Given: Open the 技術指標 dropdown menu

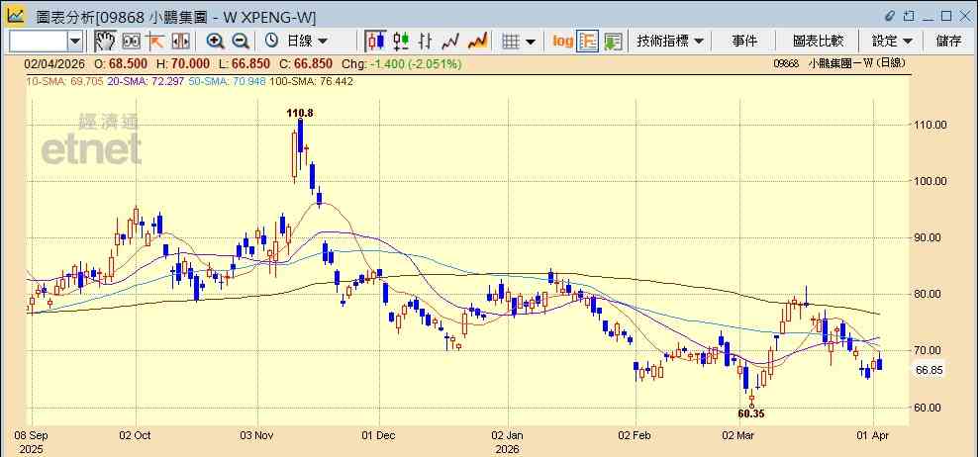Looking at the screenshot, I should coord(670,42).
